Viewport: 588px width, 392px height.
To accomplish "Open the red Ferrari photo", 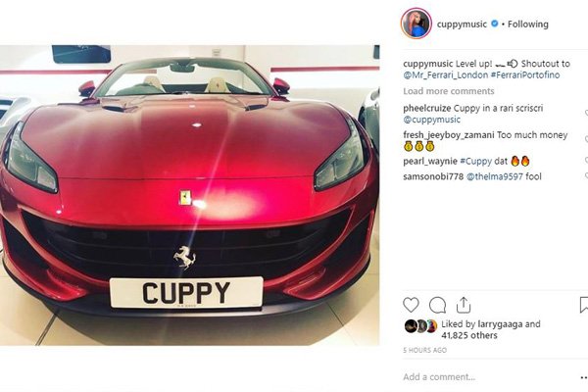I will point(190,195).
